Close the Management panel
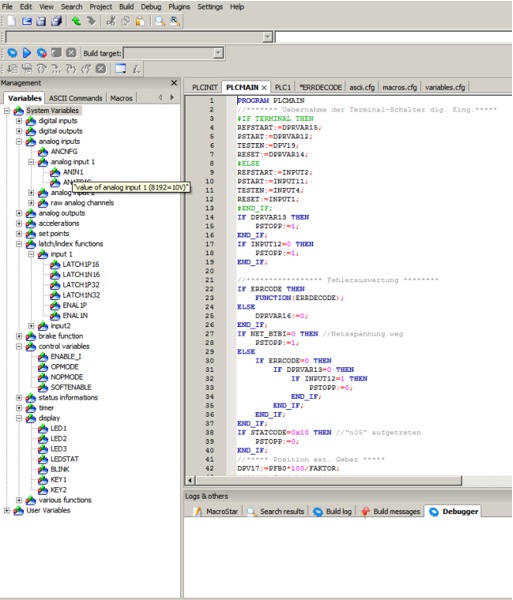This screenshot has height=600, width=513. tap(174, 83)
